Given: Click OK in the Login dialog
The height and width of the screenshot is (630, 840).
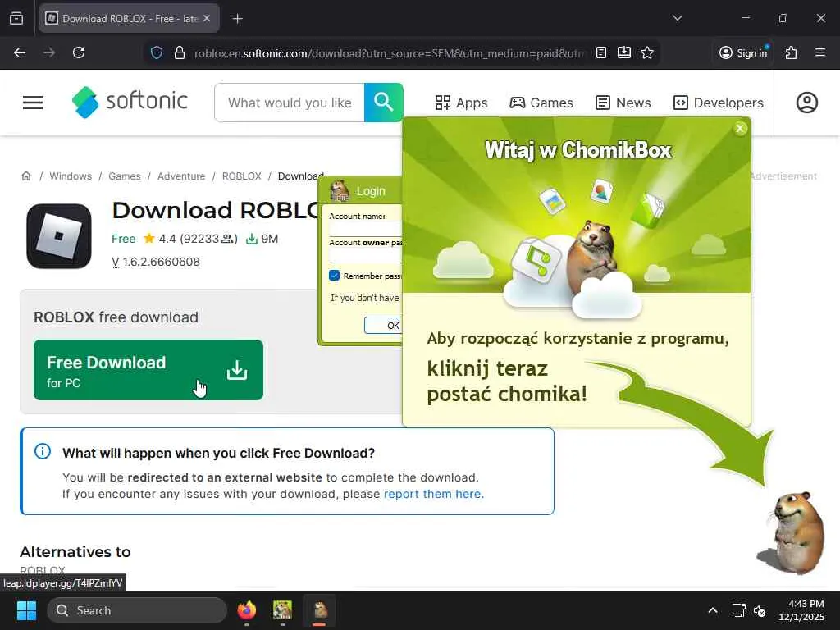Looking at the screenshot, I should pyautogui.click(x=384, y=325).
